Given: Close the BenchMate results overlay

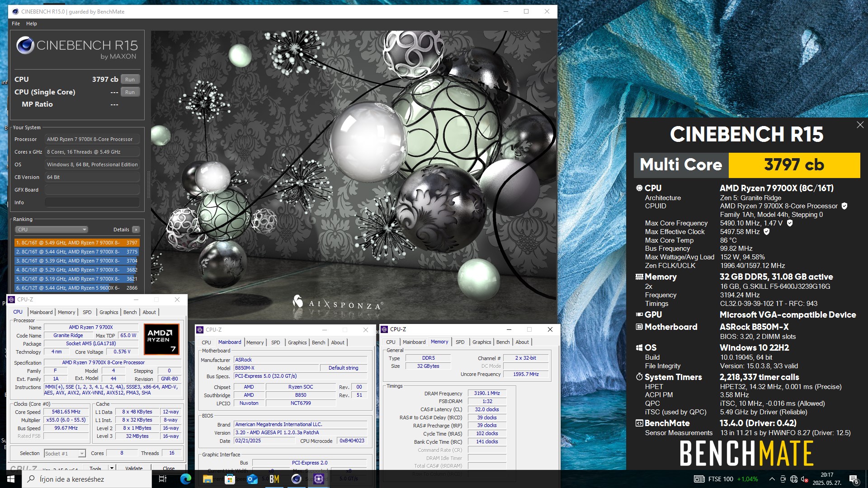Looking at the screenshot, I should coord(860,125).
